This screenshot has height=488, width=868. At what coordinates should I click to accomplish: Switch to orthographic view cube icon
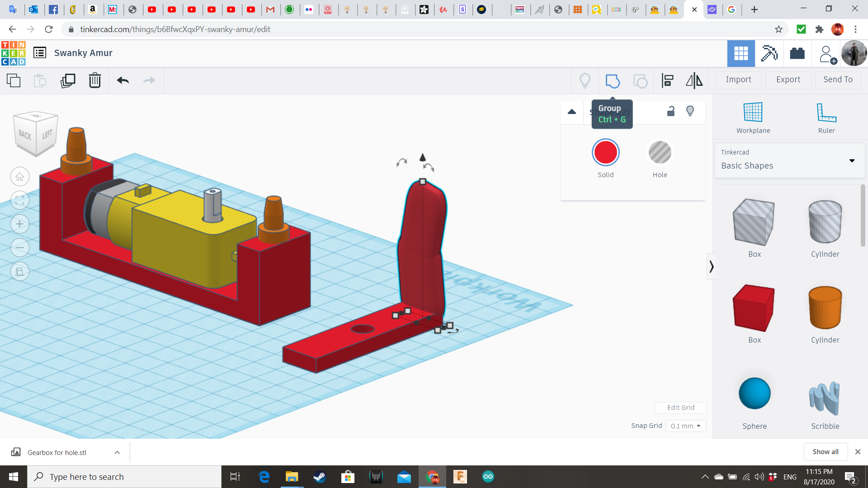20,272
